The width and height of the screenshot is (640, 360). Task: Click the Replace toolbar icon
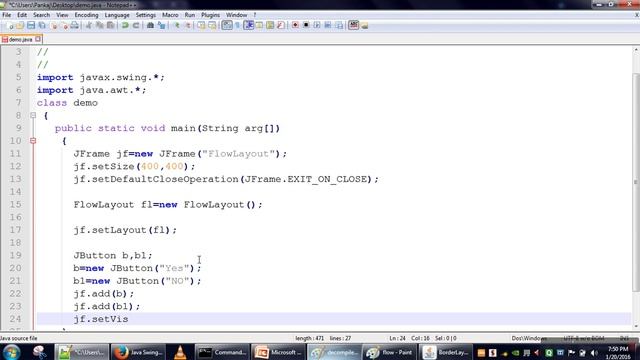[162, 25]
